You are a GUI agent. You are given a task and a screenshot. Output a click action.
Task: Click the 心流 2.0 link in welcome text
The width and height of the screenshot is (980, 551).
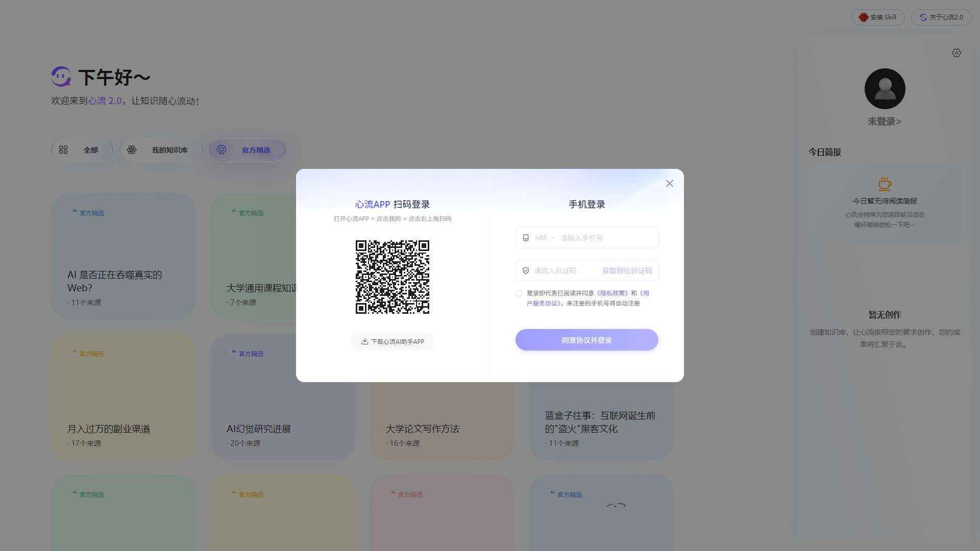coord(105,101)
